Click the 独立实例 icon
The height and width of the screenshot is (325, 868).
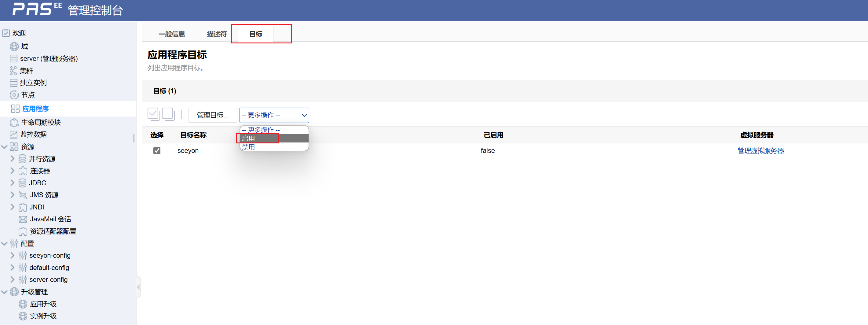tap(13, 83)
